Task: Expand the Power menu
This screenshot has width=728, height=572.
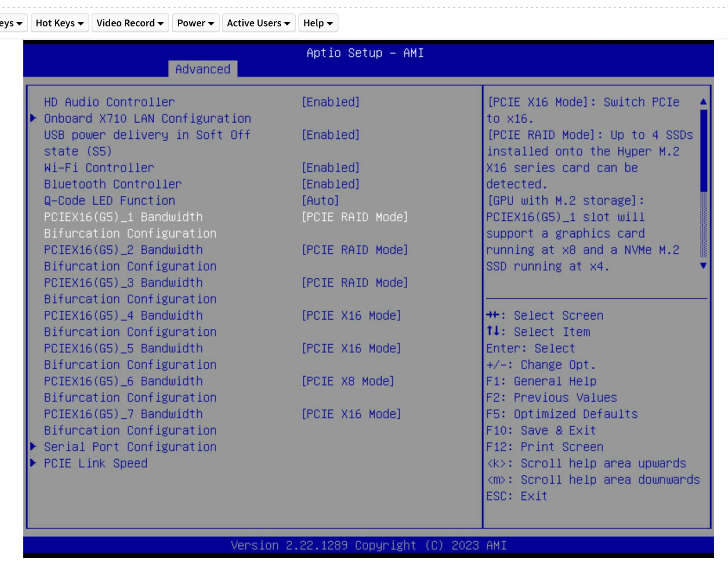Action: (195, 23)
